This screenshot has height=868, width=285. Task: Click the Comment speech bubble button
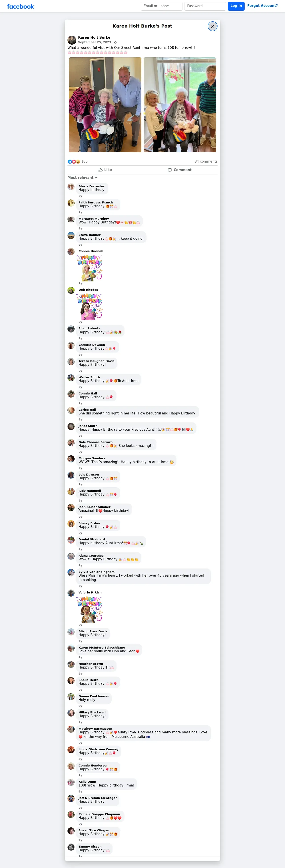[x=180, y=170]
